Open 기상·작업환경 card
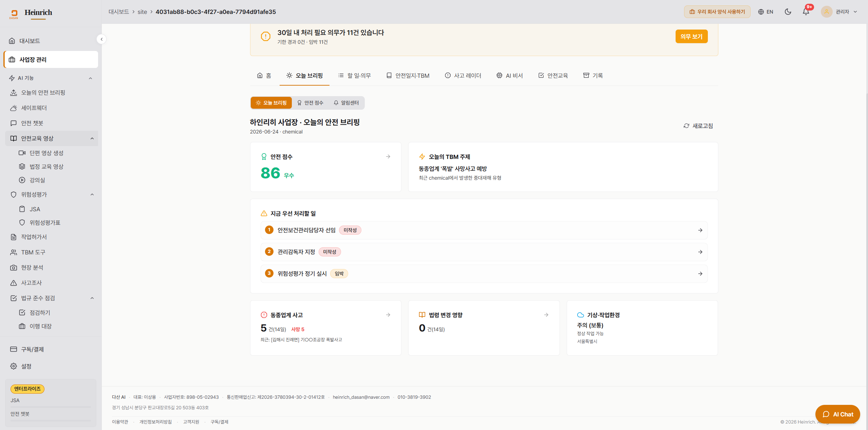Viewport: 868px width, 430px height. 642,328
